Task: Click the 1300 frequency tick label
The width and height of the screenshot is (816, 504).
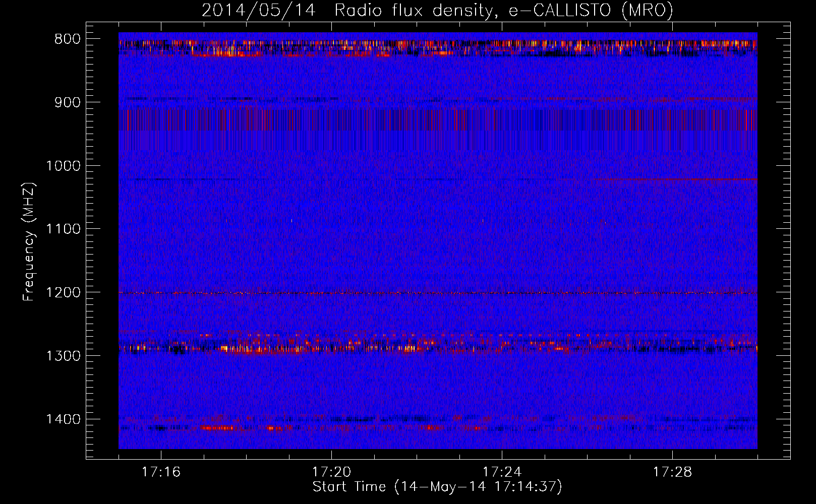Action: pos(63,356)
